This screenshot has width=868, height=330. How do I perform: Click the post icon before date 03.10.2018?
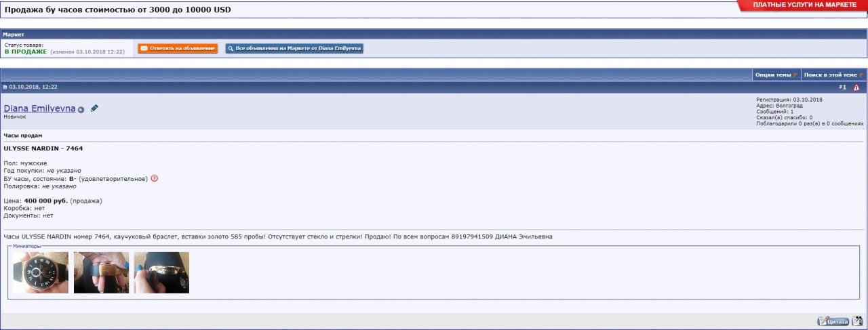click(x=5, y=87)
